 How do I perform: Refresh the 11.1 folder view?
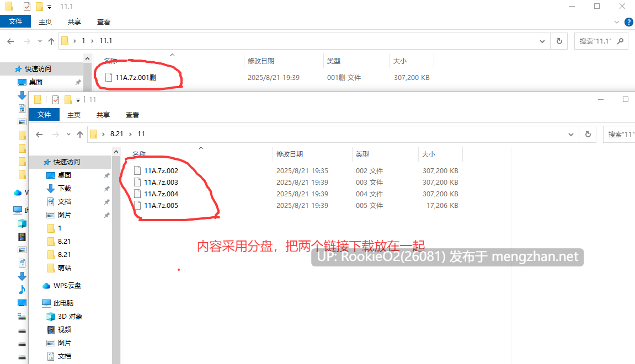coord(559,41)
